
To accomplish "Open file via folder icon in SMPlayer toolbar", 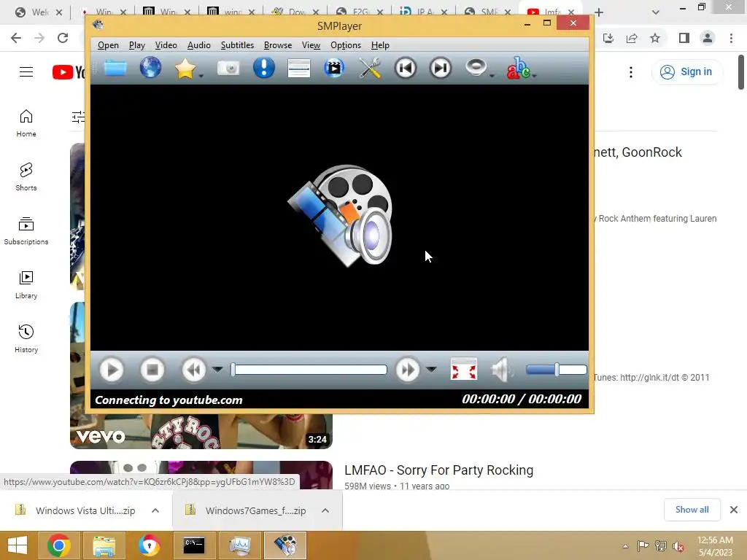I will pos(115,68).
